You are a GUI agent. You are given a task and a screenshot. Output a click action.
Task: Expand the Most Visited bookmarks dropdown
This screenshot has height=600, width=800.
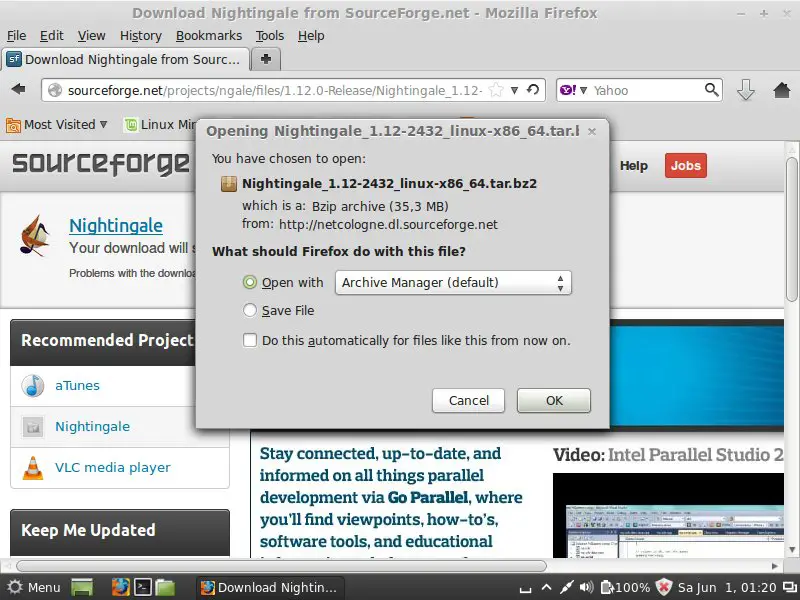104,124
